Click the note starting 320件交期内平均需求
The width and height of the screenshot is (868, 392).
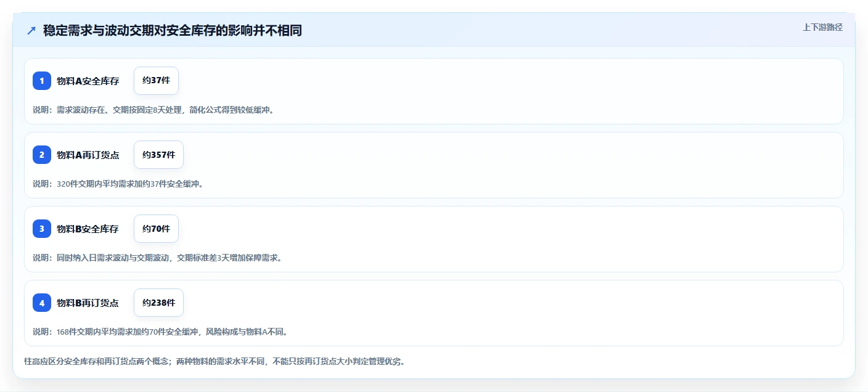118,184
